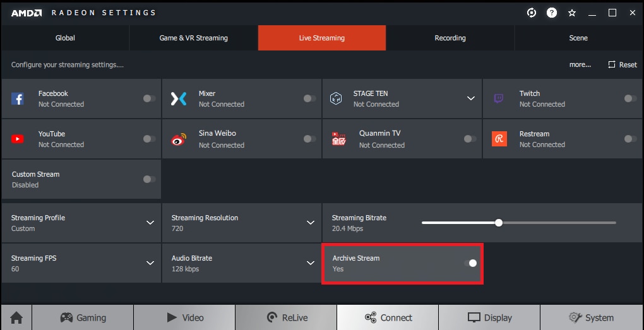Click the "Configure your streaming settings...." text
This screenshot has height=330, width=644.
point(68,65)
